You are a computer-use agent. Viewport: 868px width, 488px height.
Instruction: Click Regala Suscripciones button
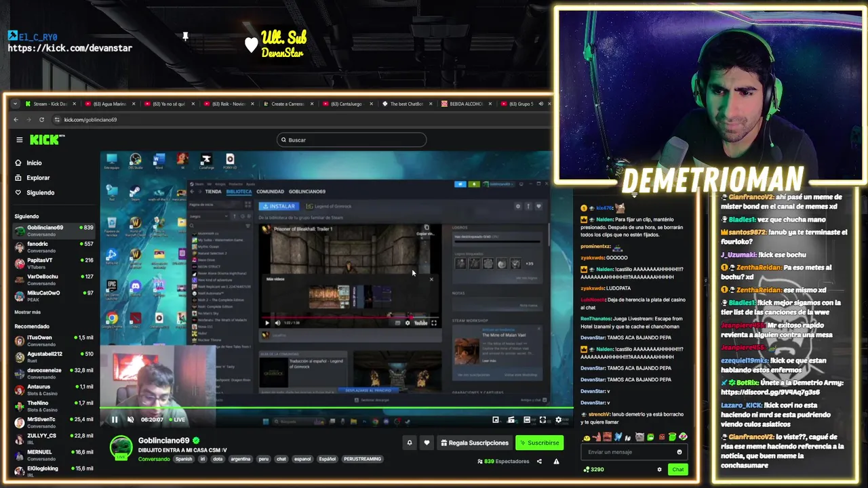click(x=475, y=443)
